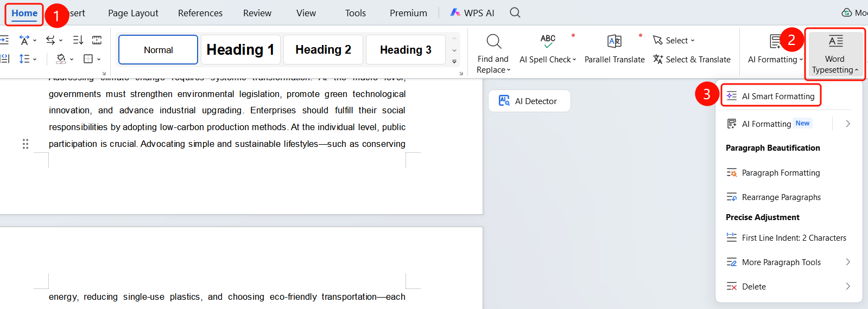This screenshot has width=868, height=309.
Task: Click the paragraph drag handle dots in document margin
Action: tap(26, 144)
